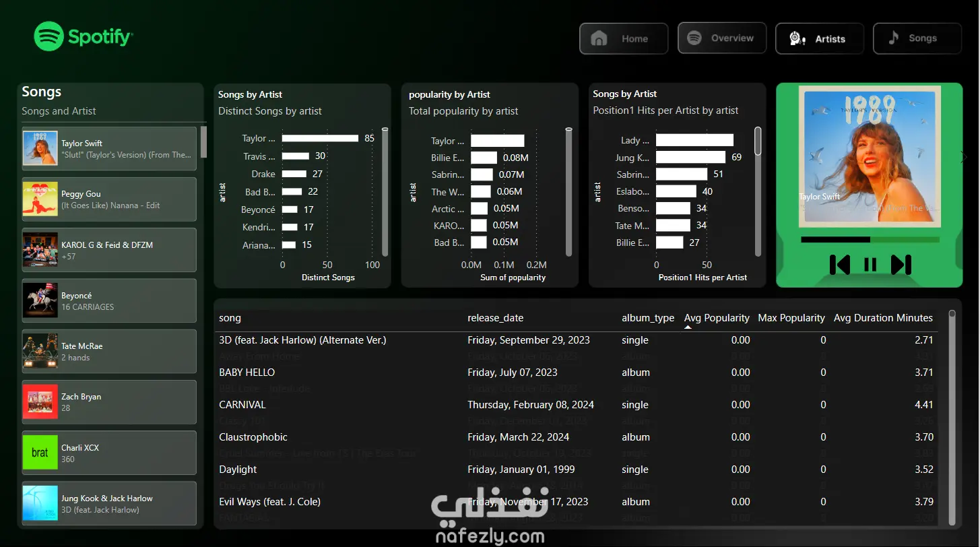Click Thursday, February 08, 2024 date cell
The width and height of the screenshot is (980, 547).
[x=531, y=405]
